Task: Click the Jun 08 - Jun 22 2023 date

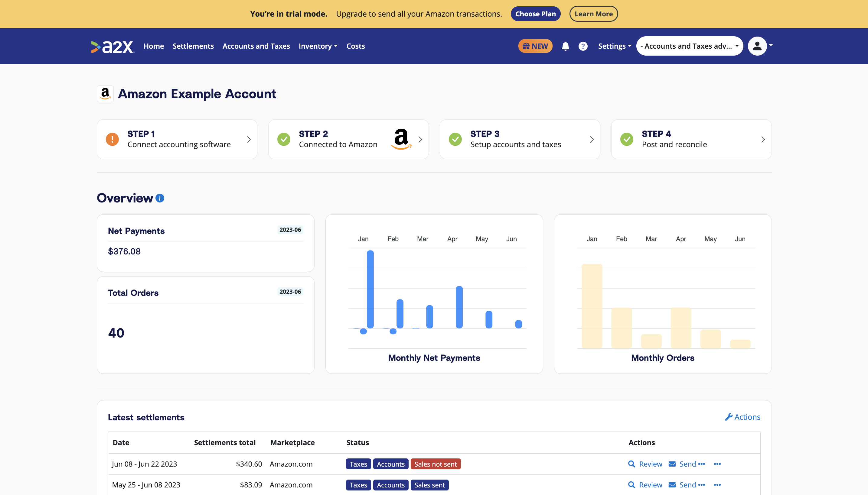Action: click(x=145, y=464)
